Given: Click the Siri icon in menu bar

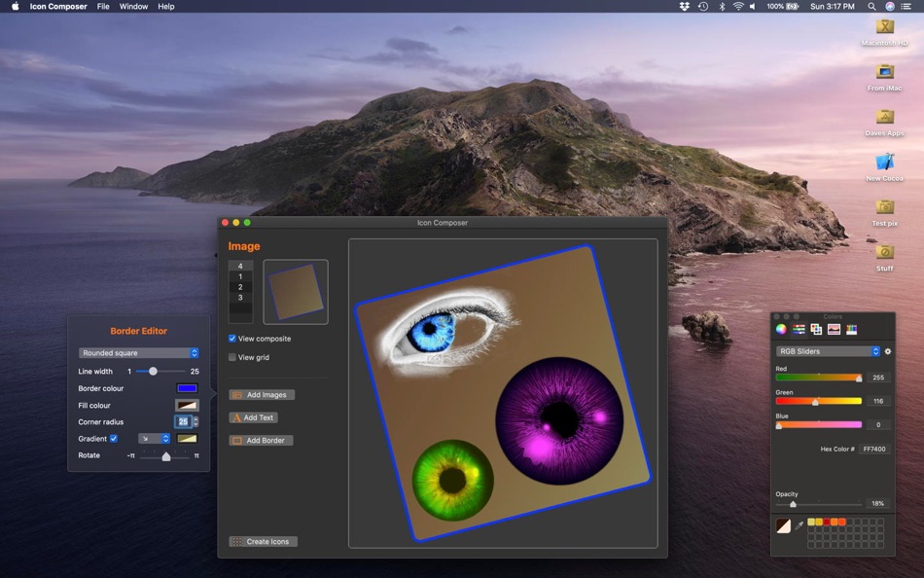Looking at the screenshot, I should pyautogui.click(x=890, y=7).
